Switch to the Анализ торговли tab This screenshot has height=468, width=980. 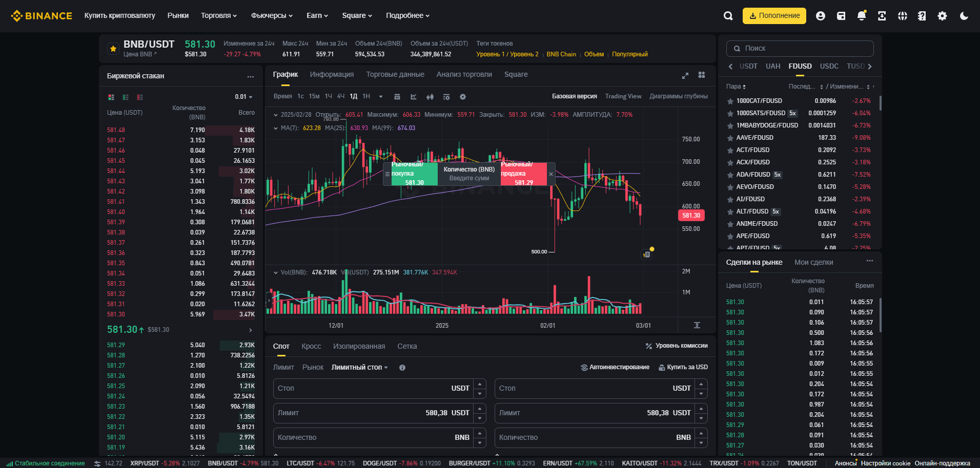[x=464, y=75]
